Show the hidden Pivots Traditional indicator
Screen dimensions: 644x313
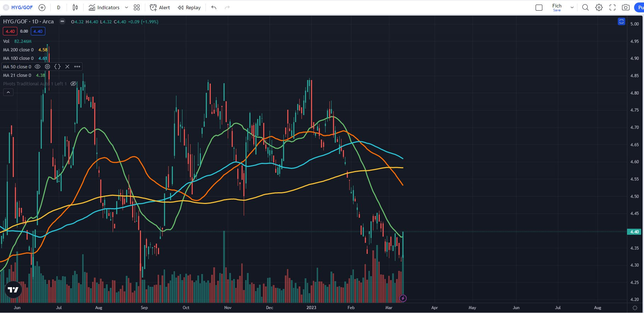point(73,84)
